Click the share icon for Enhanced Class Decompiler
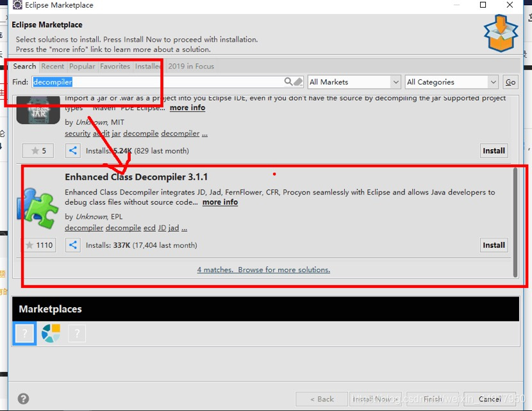The height and width of the screenshot is (411, 532). tap(72, 245)
